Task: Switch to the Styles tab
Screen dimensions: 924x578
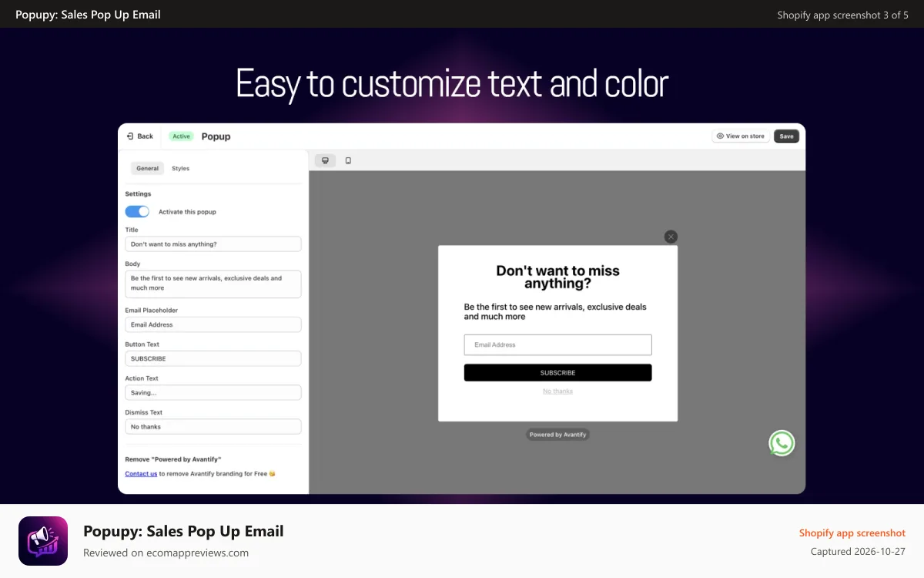Action: 180,168
